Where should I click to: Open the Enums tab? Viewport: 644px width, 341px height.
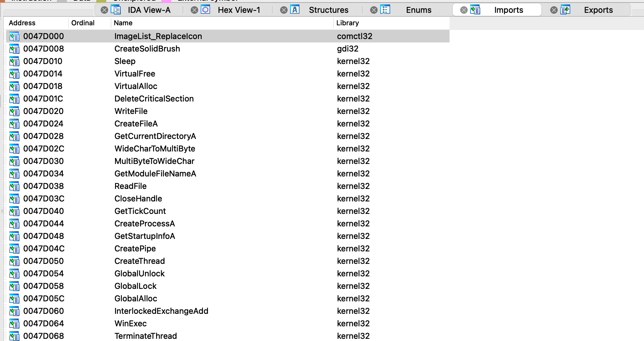pos(418,10)
